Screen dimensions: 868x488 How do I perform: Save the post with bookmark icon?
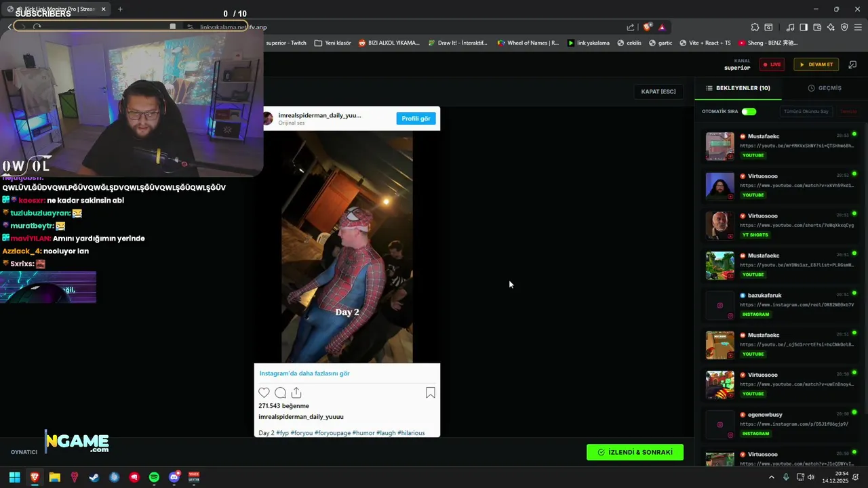pyautogui.click(x=431, y=392)
